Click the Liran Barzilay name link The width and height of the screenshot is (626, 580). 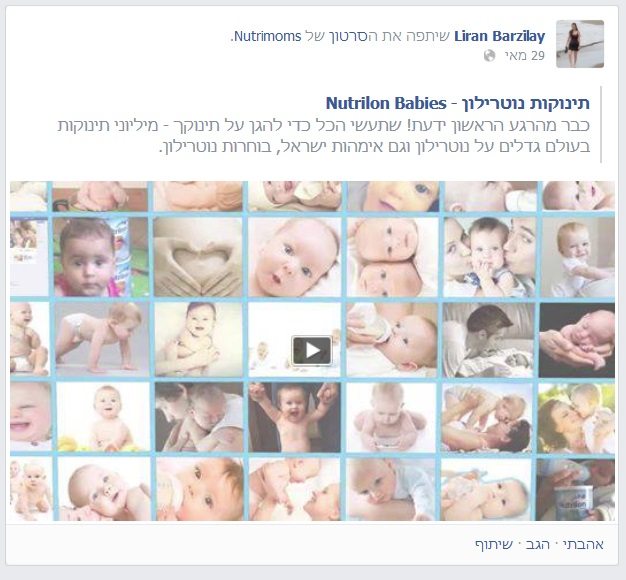pos(499,36)
